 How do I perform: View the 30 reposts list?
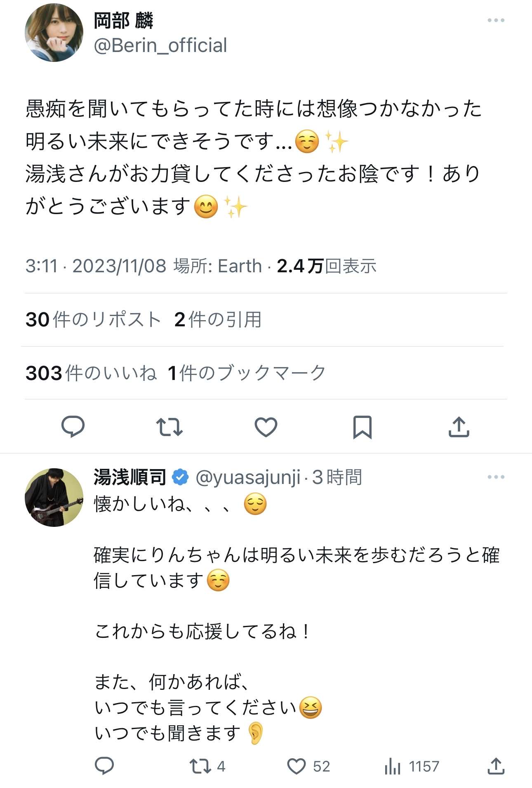[93, 320]
